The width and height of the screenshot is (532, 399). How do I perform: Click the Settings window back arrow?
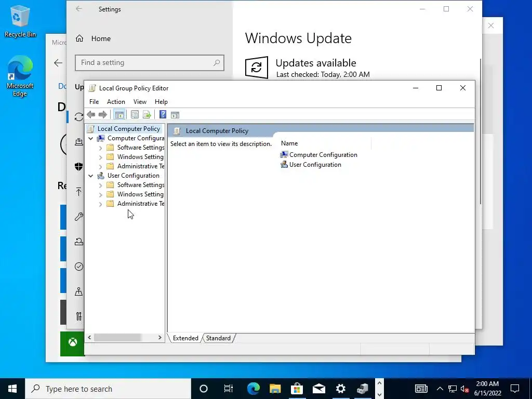click(79, 9)
